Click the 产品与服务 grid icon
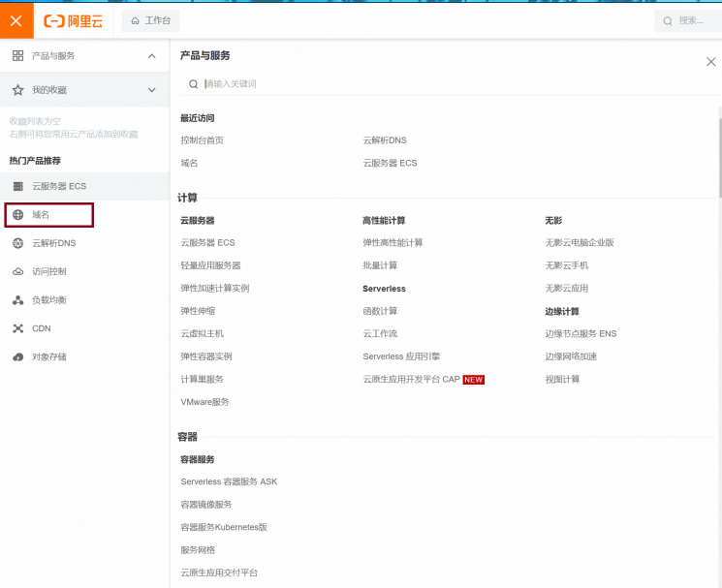Screen dimensions: 722x588 click(x=18, y=55)
